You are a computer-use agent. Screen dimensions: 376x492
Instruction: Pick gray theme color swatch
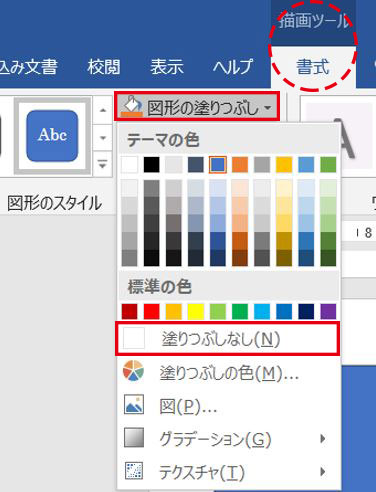click(262, 165)
